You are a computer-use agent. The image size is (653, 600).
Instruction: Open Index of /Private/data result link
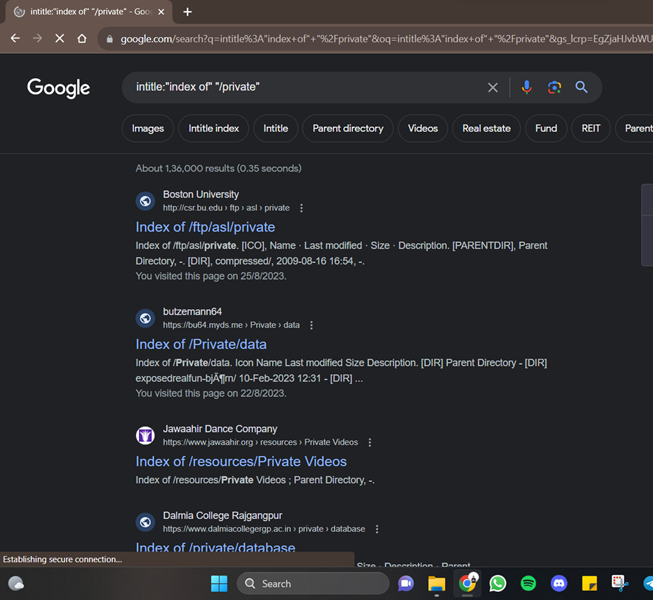pyautogui.click(x=201, y=344)
